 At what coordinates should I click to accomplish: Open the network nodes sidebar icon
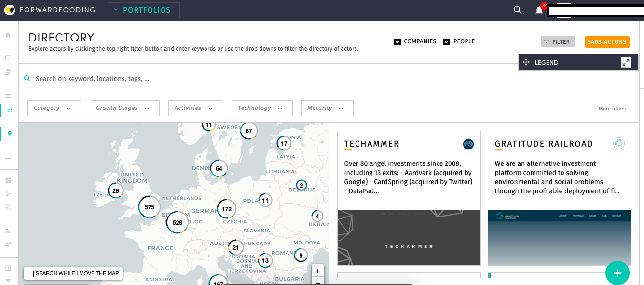point(8,194)
